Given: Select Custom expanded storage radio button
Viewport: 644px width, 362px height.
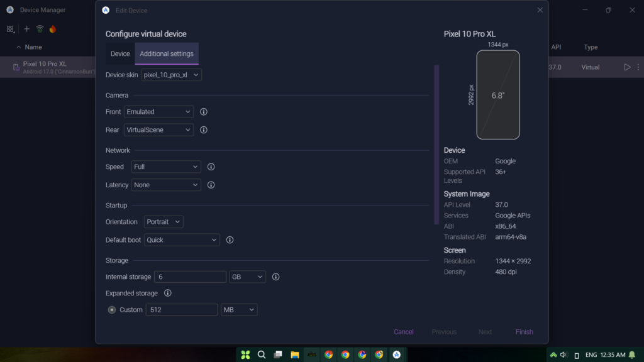Looking at the screenshot, I should tap(112, 310).
